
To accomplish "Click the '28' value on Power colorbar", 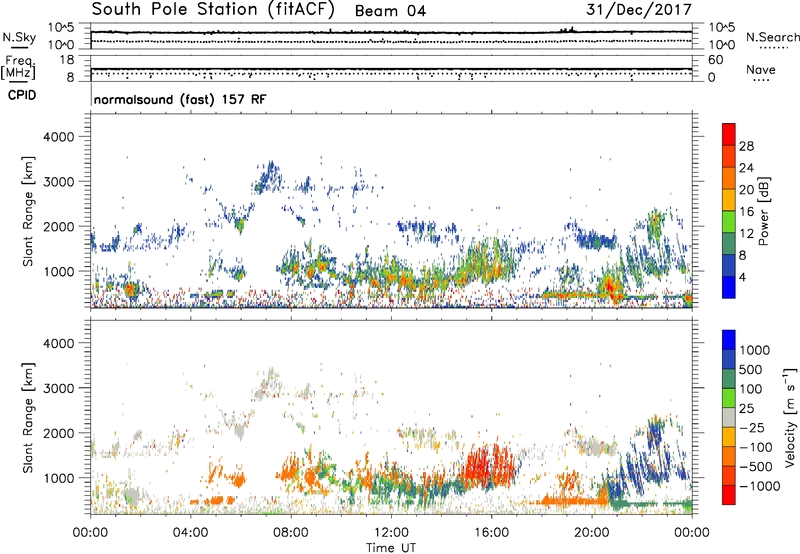I will (x=746, y=146).
